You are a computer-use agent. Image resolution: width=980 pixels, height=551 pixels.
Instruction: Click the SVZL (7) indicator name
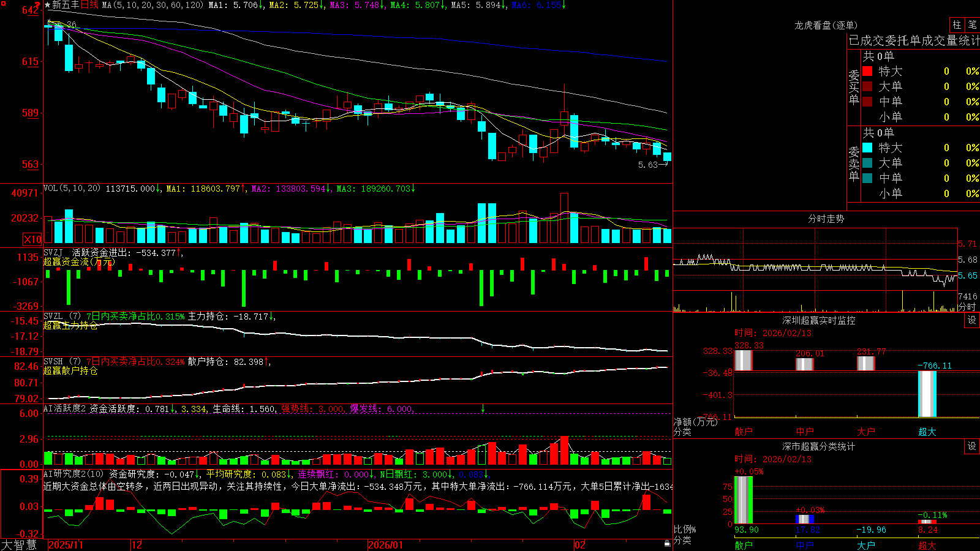pyautogui.click(x=62, y=317)
